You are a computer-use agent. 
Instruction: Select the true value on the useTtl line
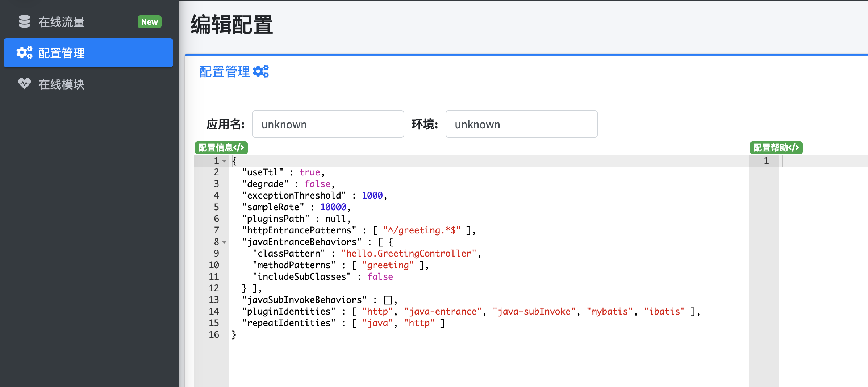tap(309, 172)
